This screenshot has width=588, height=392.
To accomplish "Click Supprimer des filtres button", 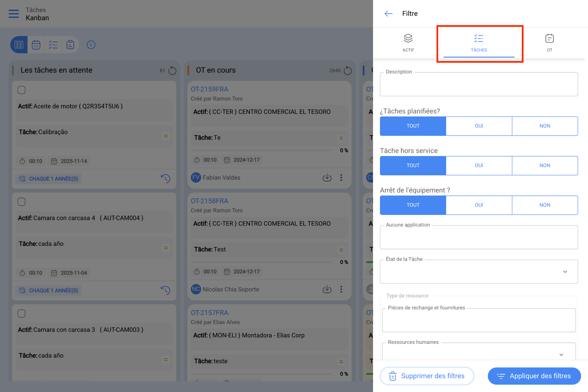I will pos(427,376).
